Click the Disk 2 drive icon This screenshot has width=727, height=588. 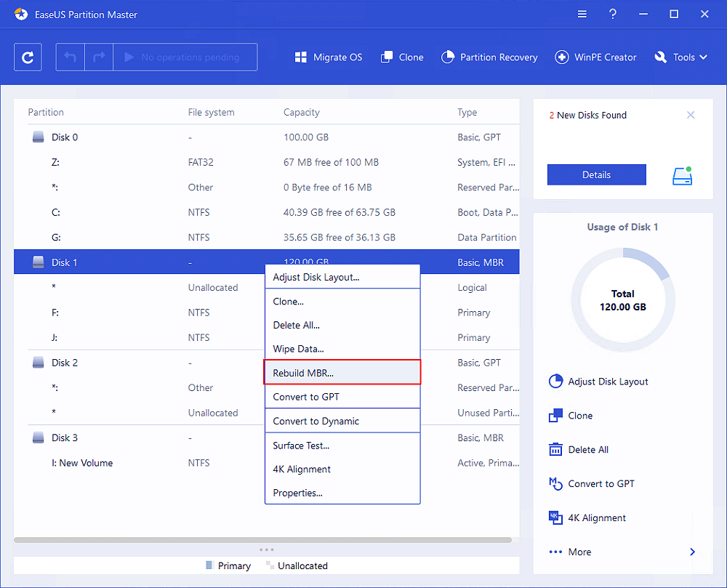[x=38, y=363]
